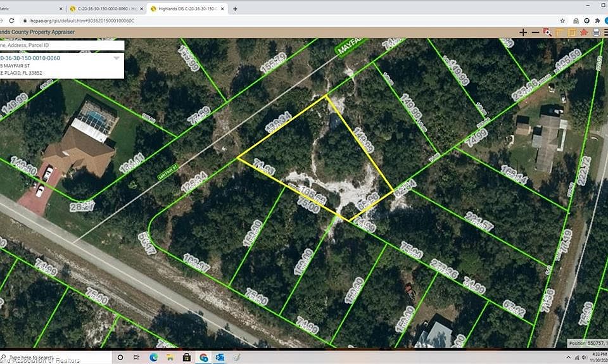Click the Highlands County Property Appraiser title
This screenshot has height=364, width=608.
click(x=37, y=32)
